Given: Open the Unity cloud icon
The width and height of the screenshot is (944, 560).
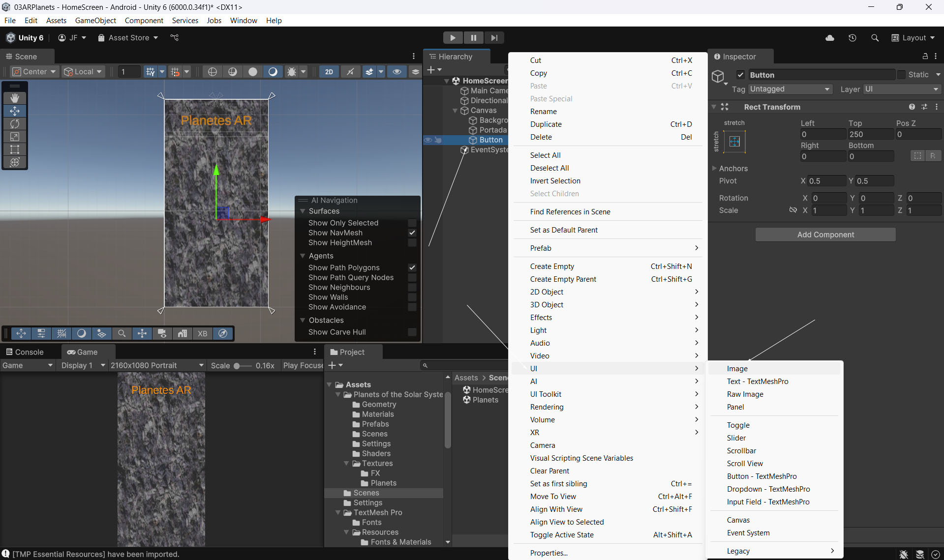Looking at the screenshot, I should click(x=830, y=38).
